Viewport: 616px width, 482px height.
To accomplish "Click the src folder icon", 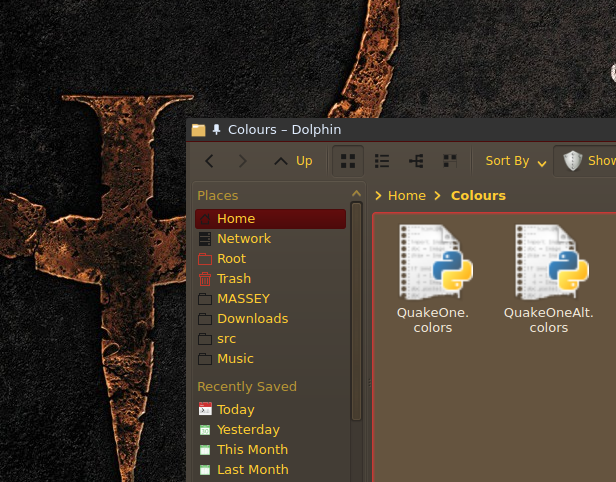I will [x=205, y=339].
